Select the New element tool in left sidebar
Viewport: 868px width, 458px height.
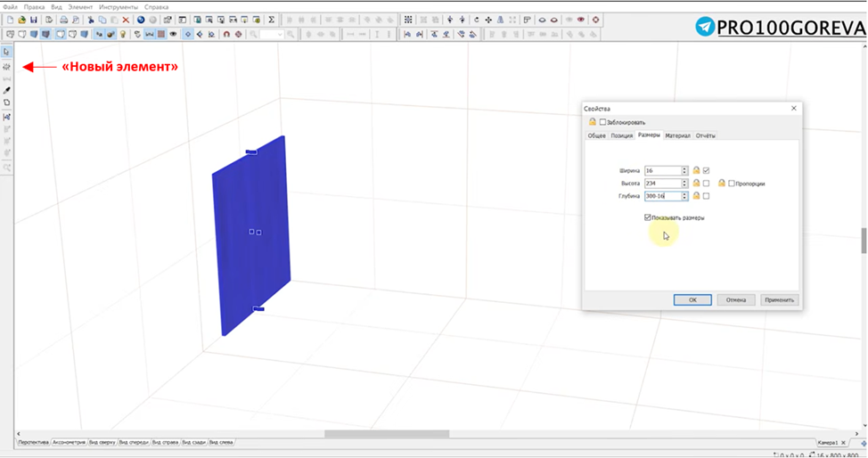[x=6, y=67]
